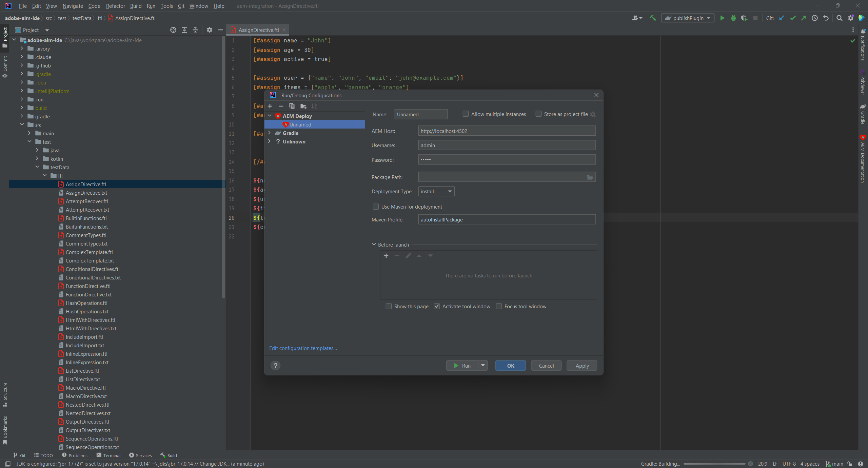
Task: Expand Gradle configuration group
Action: [x=270, y=133]
